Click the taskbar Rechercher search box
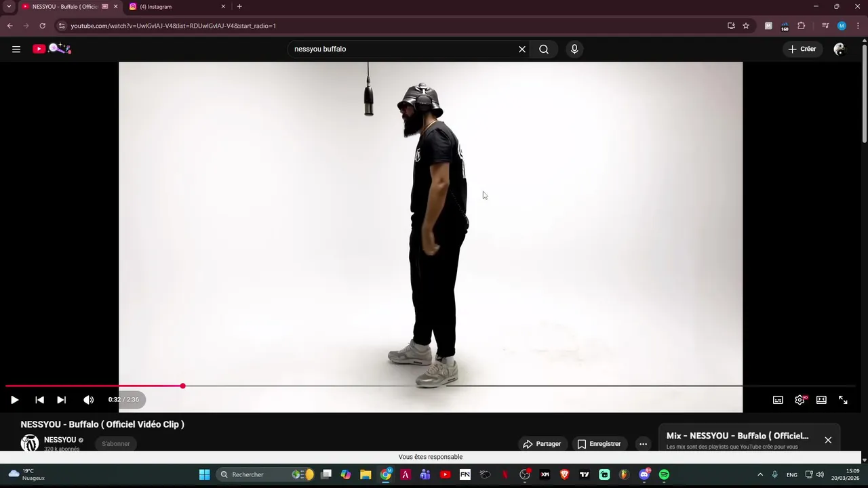This screenshot has width=868, height=488. click(x=266, y=474)
